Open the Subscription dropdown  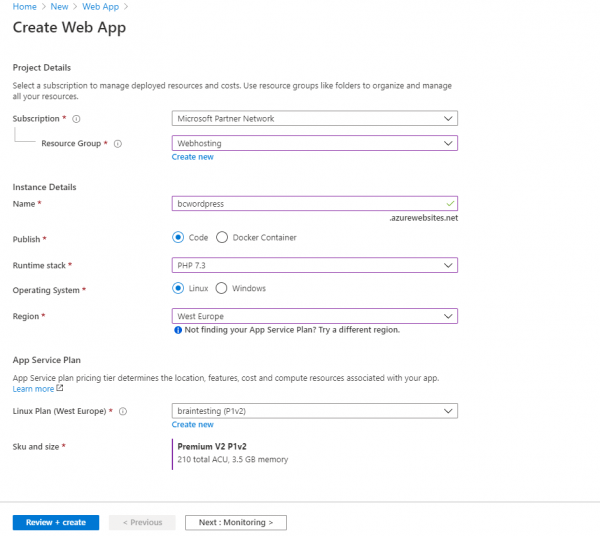pos(314,118)
